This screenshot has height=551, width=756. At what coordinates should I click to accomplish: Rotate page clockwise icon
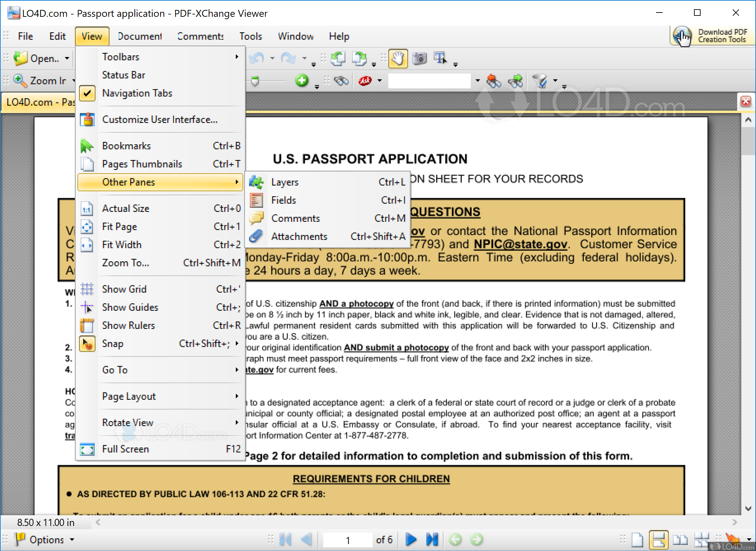[x=360, y=59]
